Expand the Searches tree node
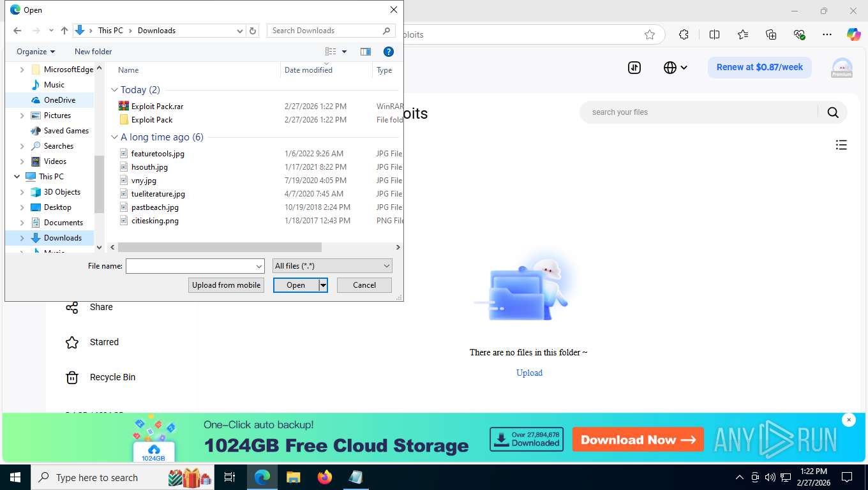 pyautogui.click(x=22, y=146)
